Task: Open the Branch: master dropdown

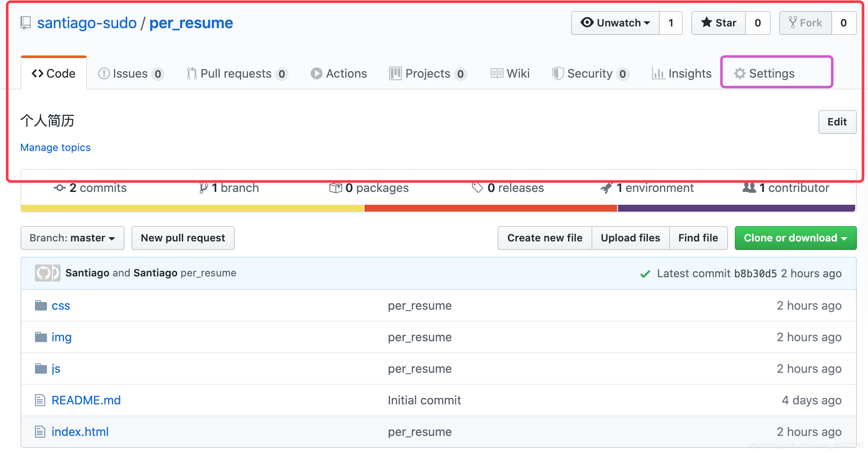Action: click(73, 238)
